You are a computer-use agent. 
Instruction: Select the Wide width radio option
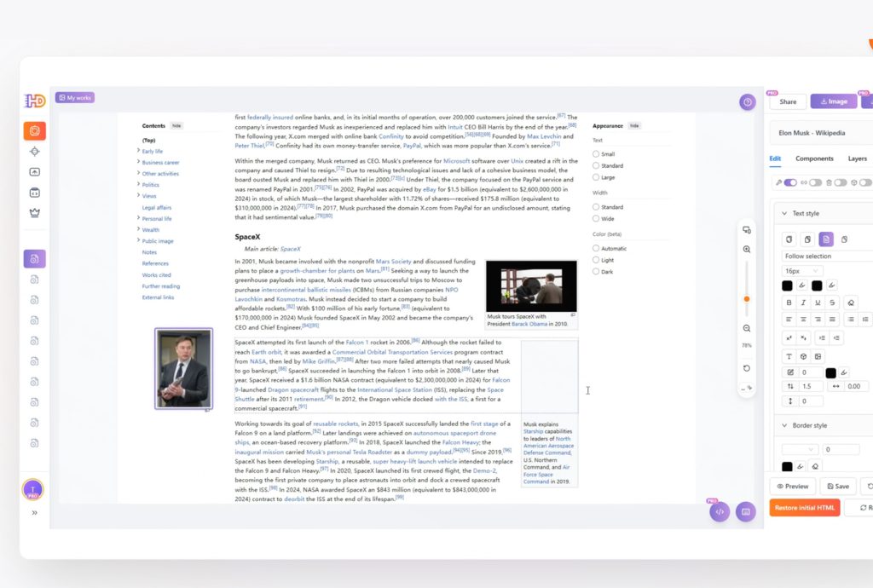click(x=596, y=218)
